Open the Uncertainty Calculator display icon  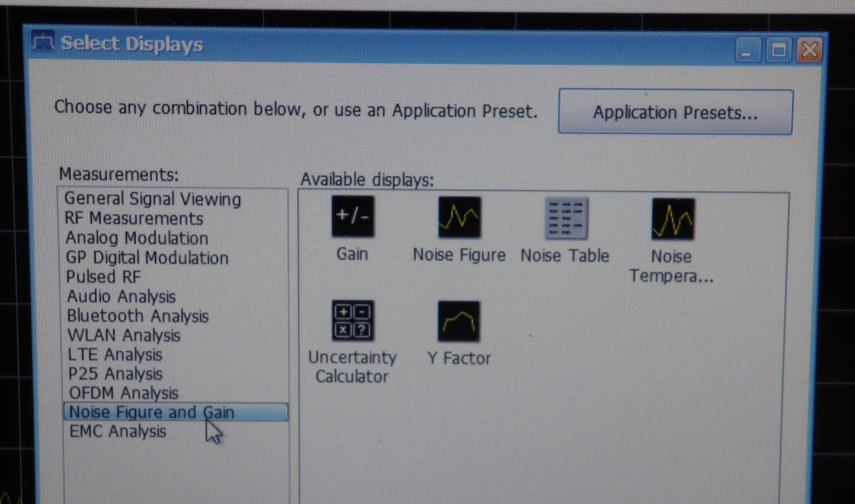click(x=352, y=321)
